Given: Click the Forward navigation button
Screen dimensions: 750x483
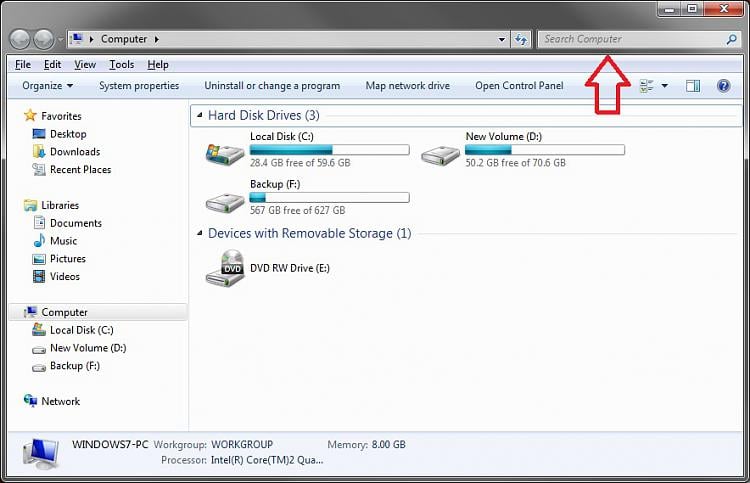Looking at the screenshot, I should click(x=44, y=39).
